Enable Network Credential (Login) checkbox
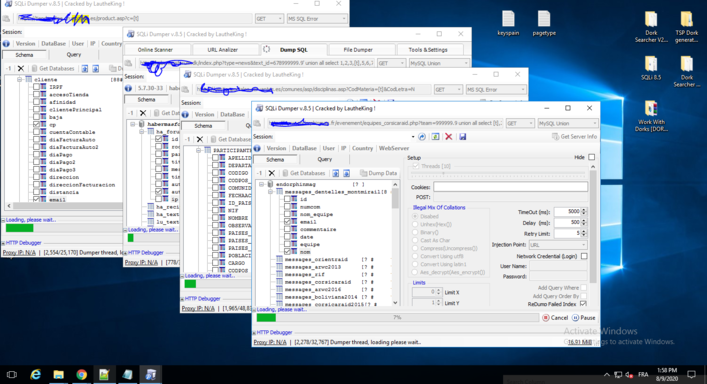Image resolution: width=707 pixels, height=384 pixels. (584, 256)
